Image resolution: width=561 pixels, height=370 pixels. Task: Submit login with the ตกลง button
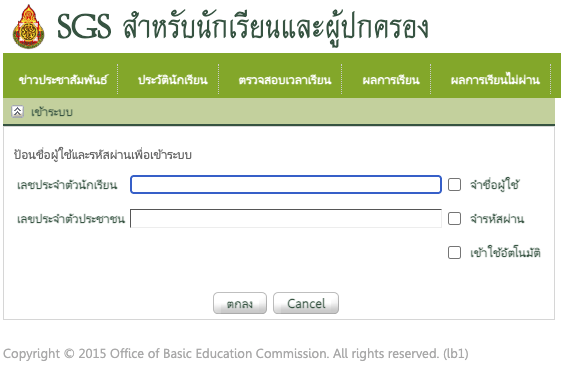tap(240, 303)
